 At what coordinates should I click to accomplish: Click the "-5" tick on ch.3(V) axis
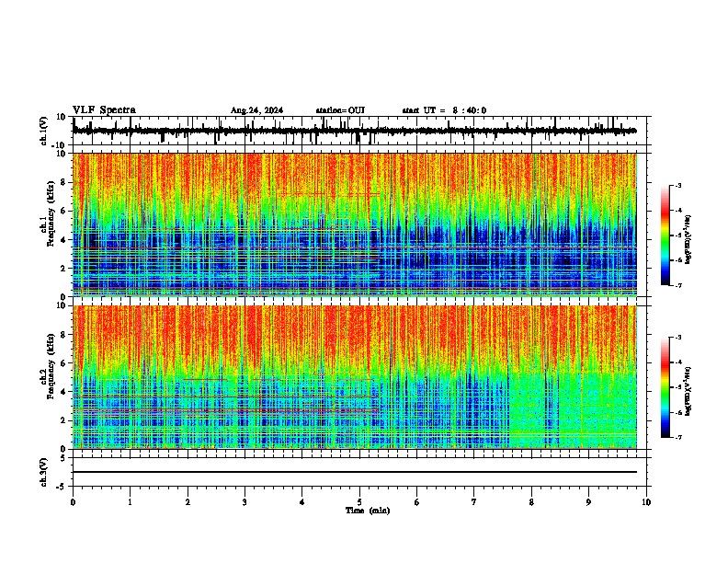tap(62, 487)
